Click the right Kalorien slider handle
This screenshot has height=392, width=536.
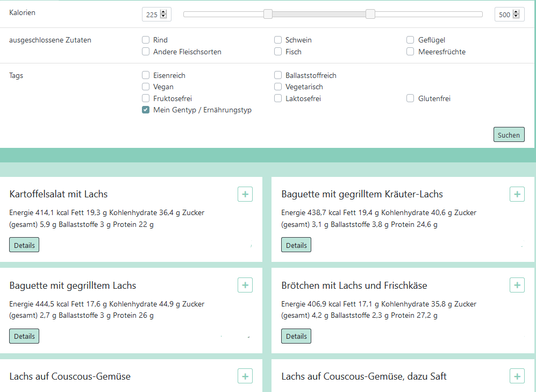[370, 14]
